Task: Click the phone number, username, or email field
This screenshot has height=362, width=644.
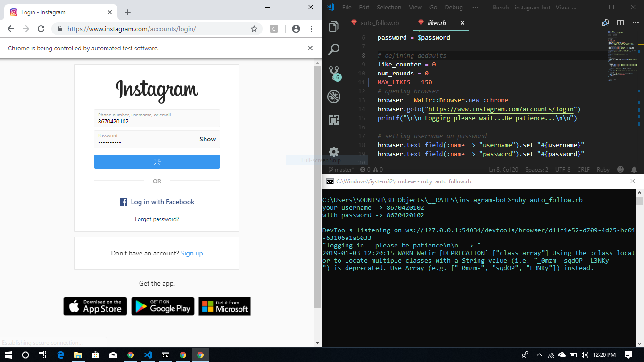Action: tap(157, 118)
